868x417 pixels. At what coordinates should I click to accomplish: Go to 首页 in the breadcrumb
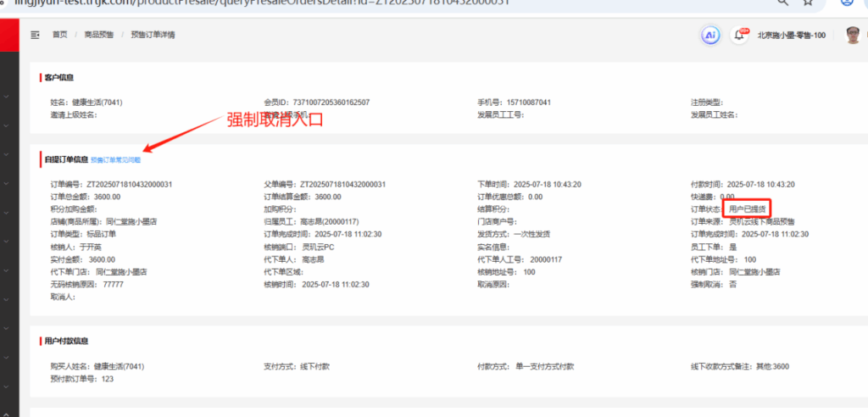pyautogui.click(x=59, y=35)
